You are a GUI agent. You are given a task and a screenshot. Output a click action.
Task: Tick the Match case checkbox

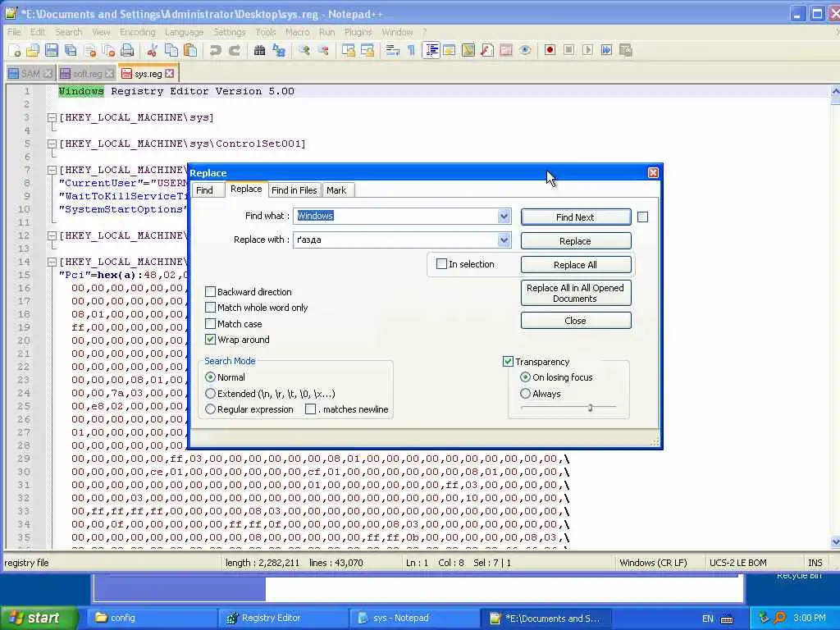click(x=211, y=323)
